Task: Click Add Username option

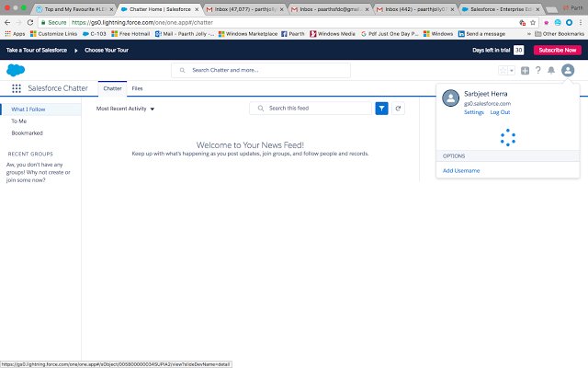Action: [461, 170]
